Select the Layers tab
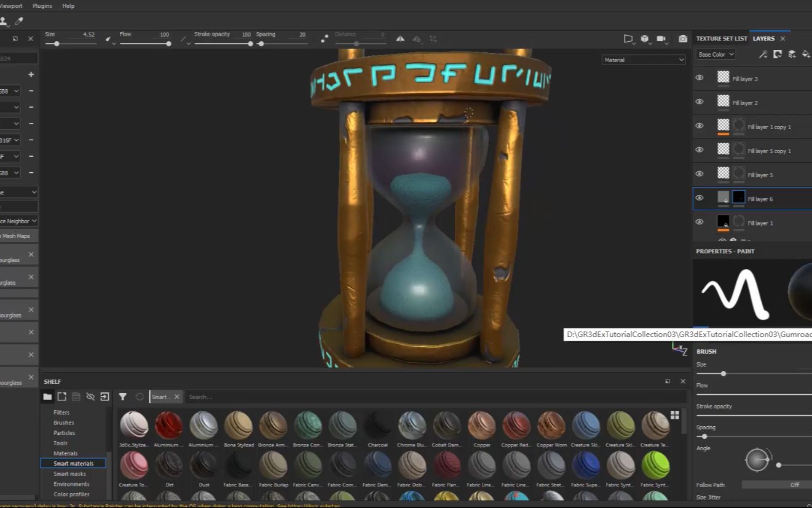The image size is (812, 508). click(763, 38)
